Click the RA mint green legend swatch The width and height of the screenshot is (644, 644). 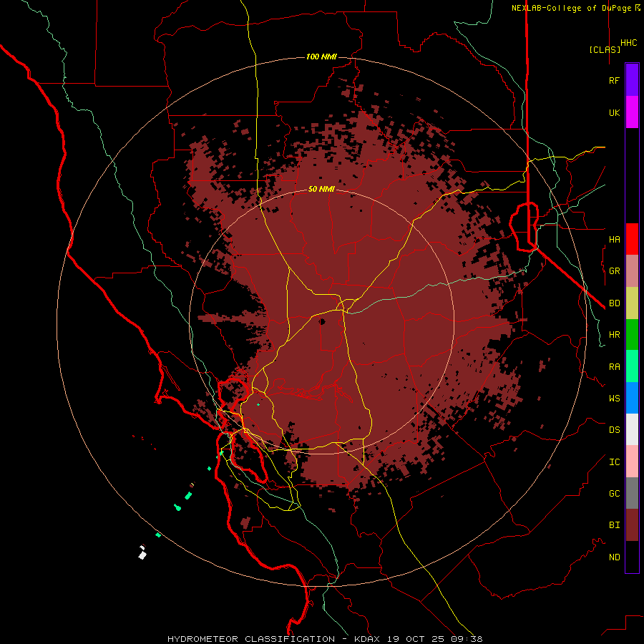tap(632, 366)
